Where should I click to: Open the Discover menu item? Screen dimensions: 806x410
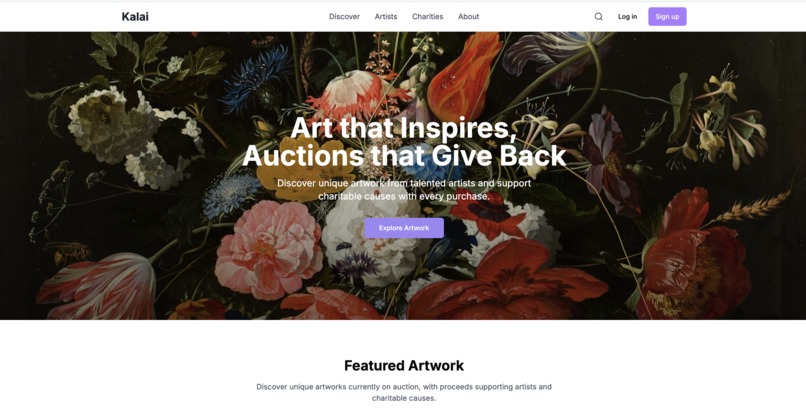[344, 16]
